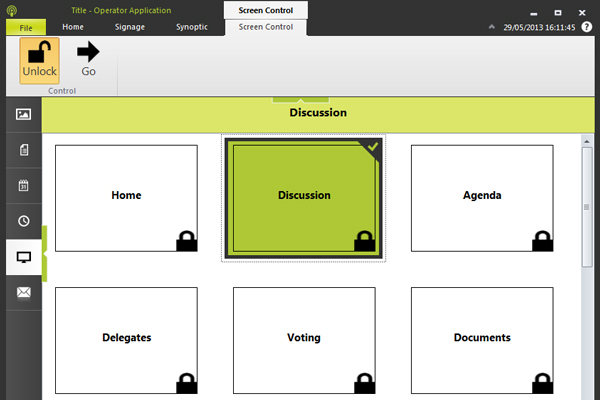Close the Operator Application window
Image resolution: width=600 pixels, height=400 pixels.
click(582, 13)
